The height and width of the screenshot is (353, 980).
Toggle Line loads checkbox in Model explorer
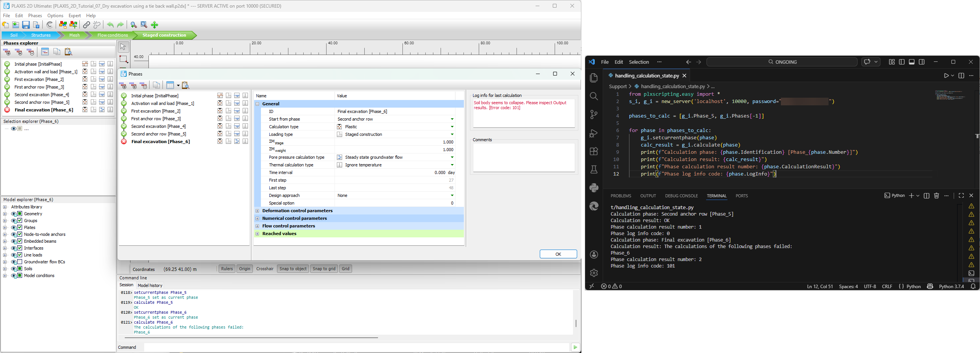[20, 255]
